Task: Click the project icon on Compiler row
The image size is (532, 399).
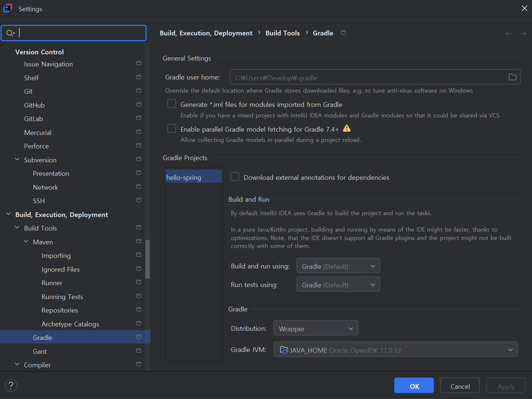Action: [139, 364]
